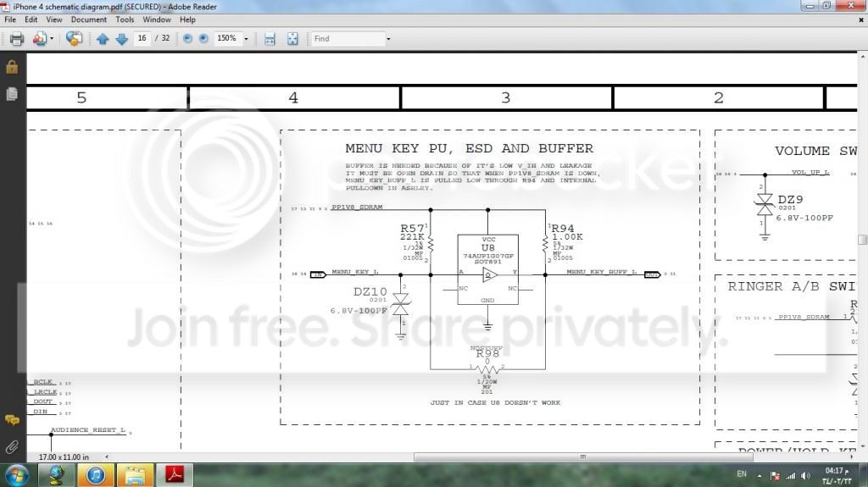Open the security lock panel
868x487 pixels.
[x=12, y=67]
